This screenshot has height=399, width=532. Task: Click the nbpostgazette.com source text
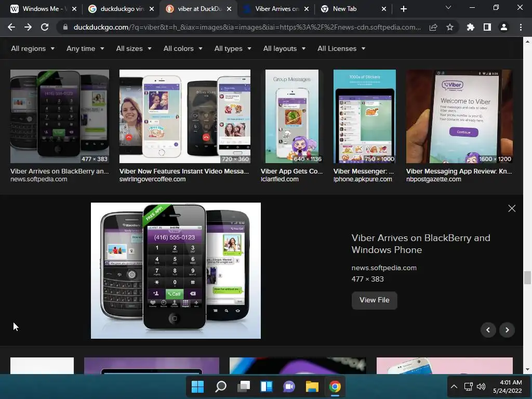[x=434, y=179]
